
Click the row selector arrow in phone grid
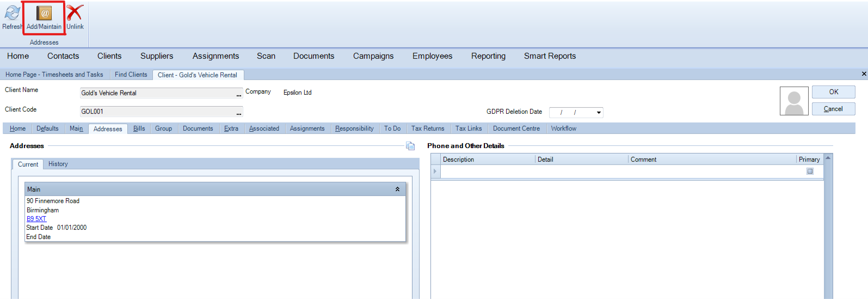(x=435, y=171)
